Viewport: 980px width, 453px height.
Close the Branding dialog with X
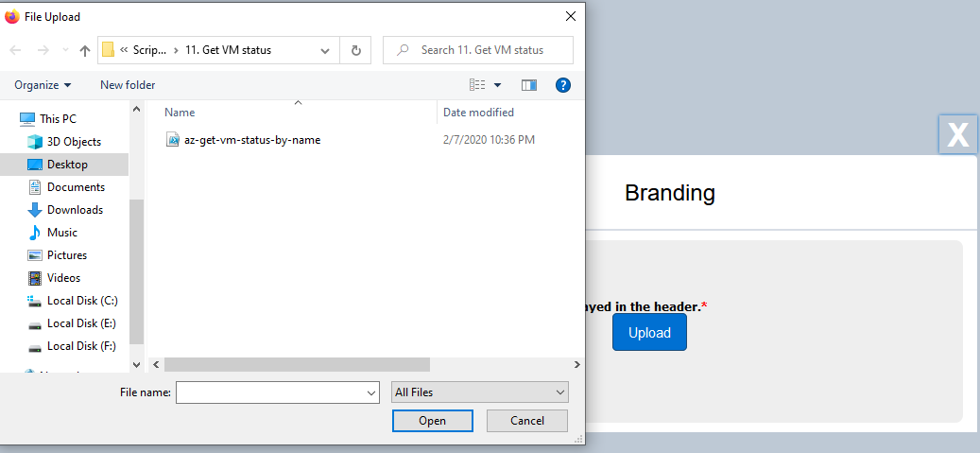(x=957, y=135)
